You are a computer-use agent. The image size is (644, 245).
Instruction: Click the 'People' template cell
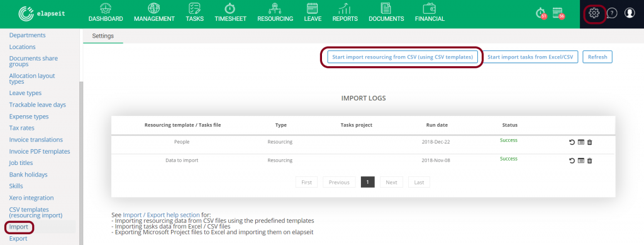[182, 142]
